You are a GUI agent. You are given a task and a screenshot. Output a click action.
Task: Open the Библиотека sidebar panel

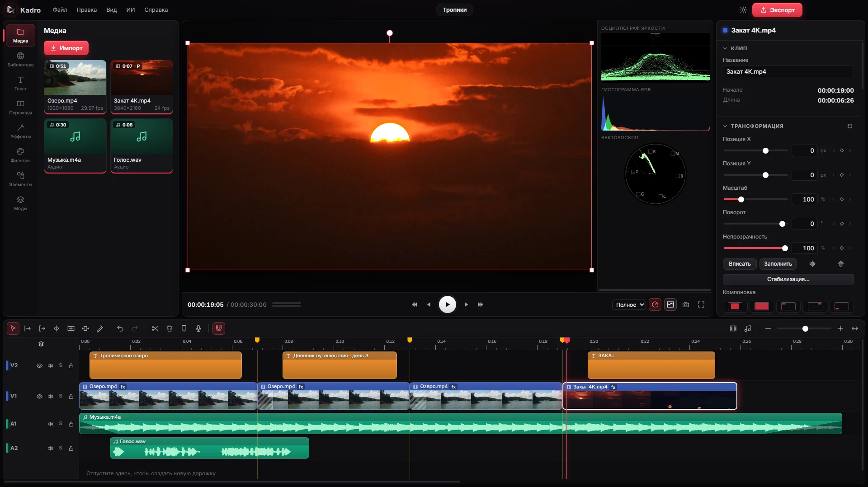tap(20, 59)
